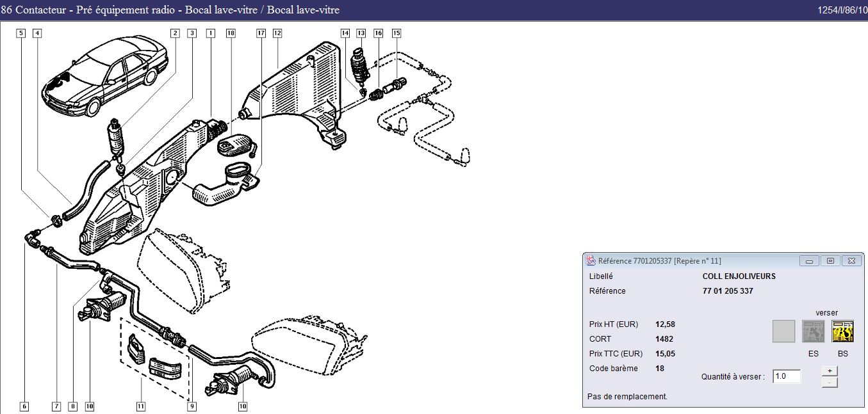This screenshot has height=414, width=868.
Task: Choose callout box number 17
Action: [x=261, y=33]
